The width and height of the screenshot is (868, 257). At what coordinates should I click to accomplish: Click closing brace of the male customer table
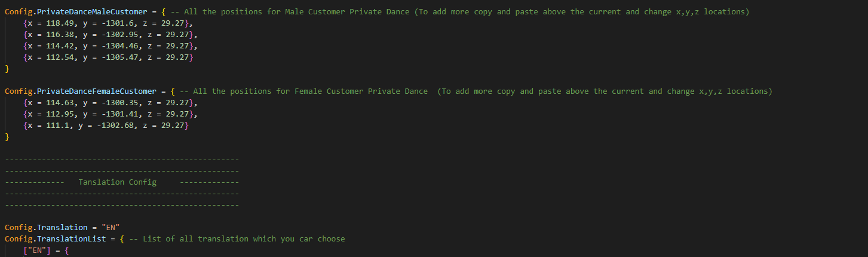7,69
